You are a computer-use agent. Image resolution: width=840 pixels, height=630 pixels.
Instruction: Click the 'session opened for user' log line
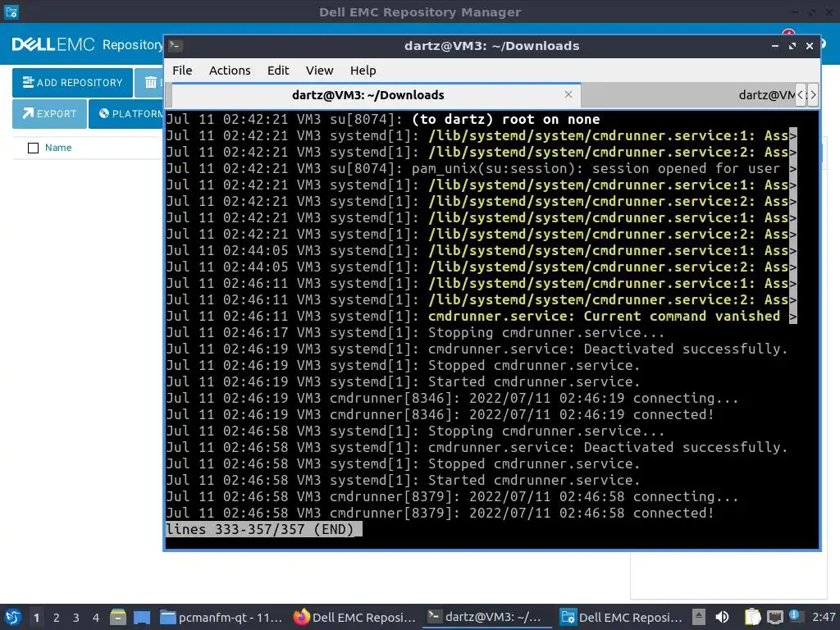click(481, 169)
